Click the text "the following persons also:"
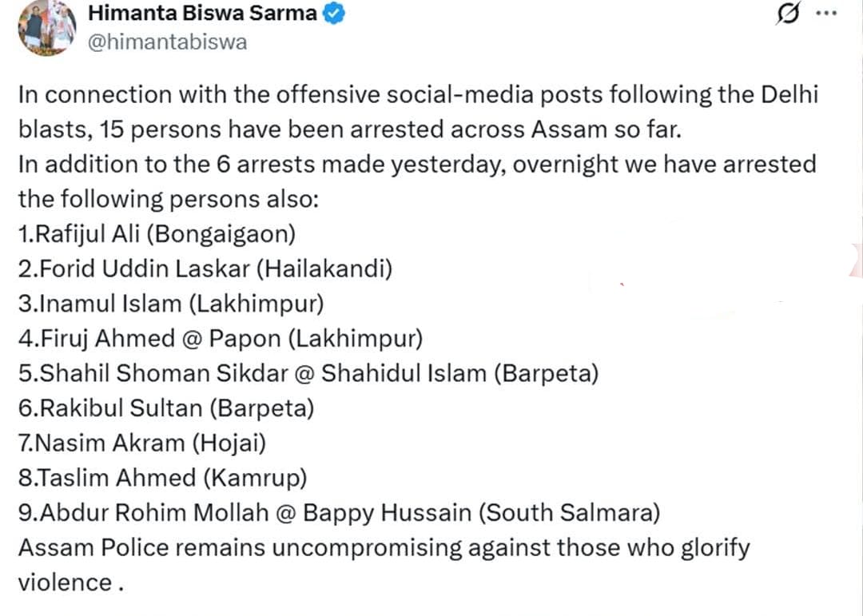The height and width of the screenshot is (616, 863). [x=168, y=200]
